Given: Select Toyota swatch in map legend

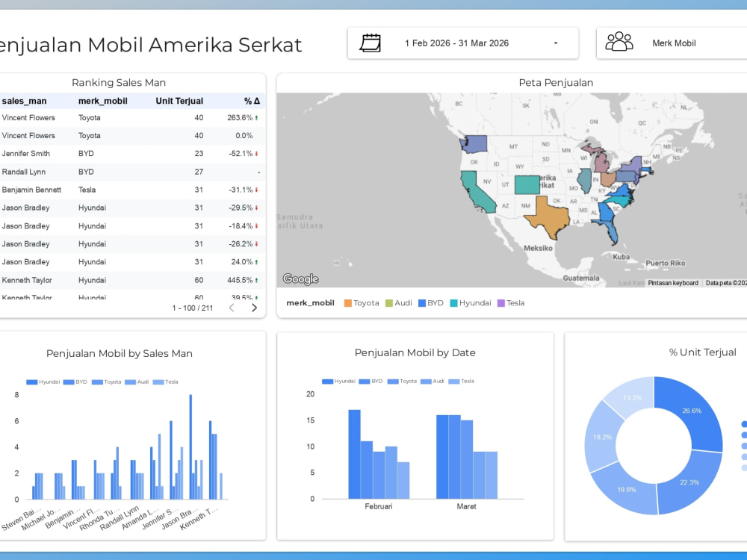Looking at the screenshot, I should click(x=348, y=303).
